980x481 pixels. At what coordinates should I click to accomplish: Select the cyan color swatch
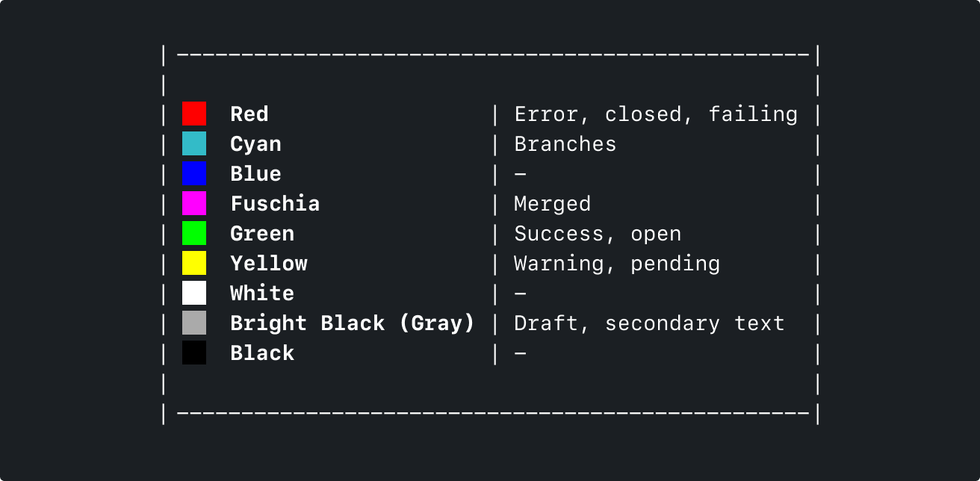coord(194,143)
